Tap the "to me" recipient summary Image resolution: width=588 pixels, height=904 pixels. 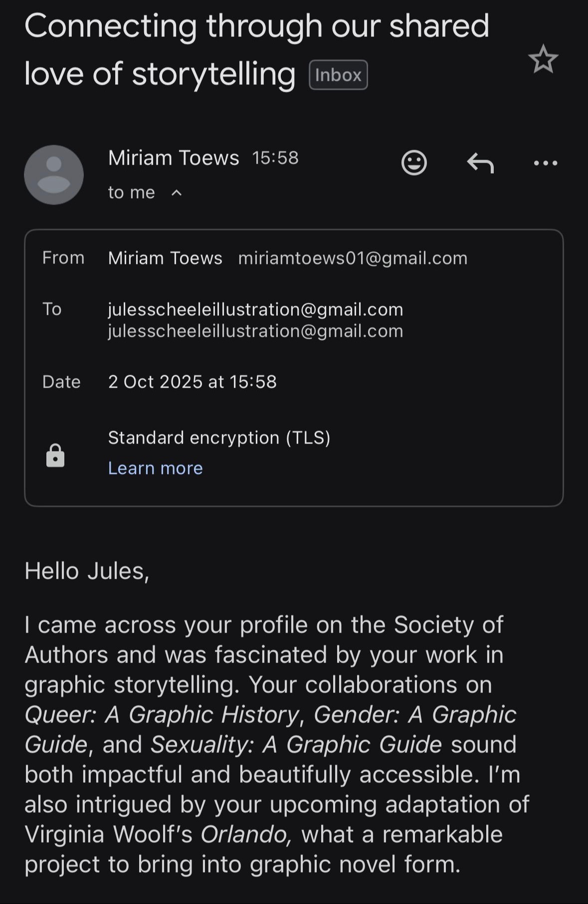pos(131,193)
